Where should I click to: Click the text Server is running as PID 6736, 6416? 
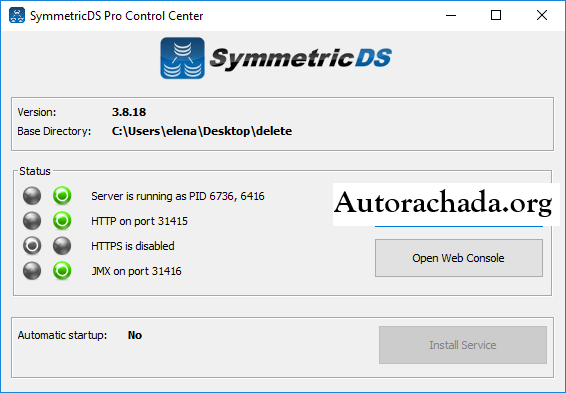pos(178,196)
